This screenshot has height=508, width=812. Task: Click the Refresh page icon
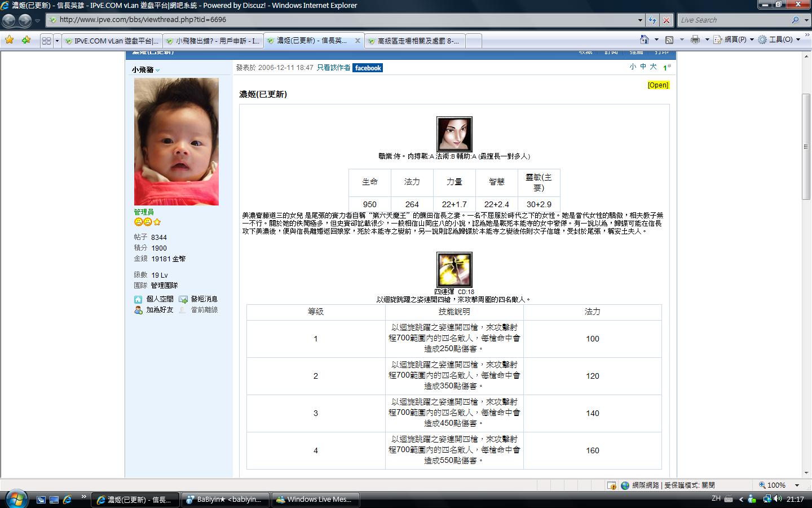click(x=652, y=20)
